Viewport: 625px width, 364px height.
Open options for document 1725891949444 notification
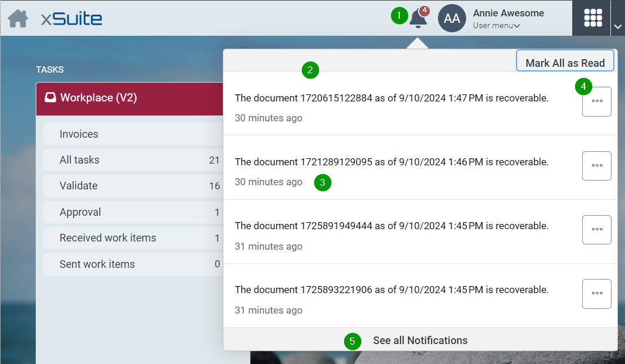click(596, 230)
